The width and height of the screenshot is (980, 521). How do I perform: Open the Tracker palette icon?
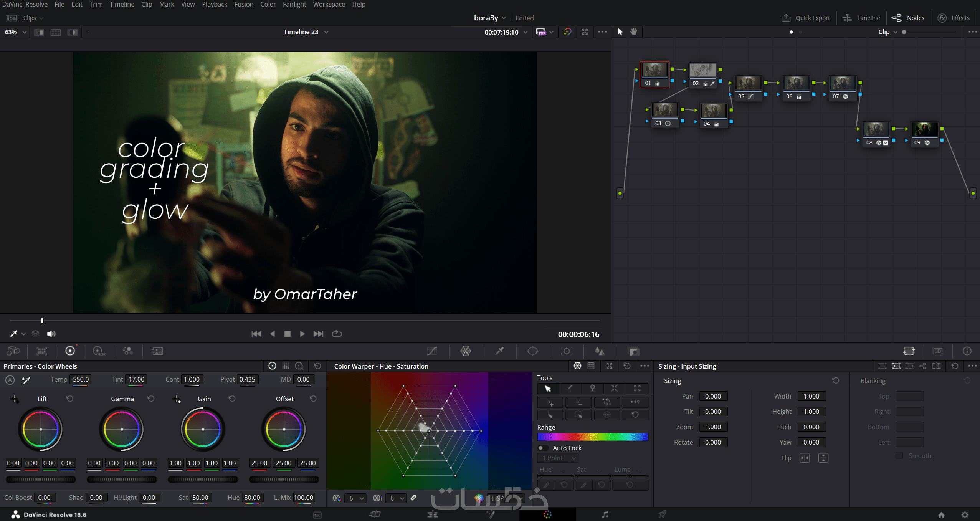(567, 351)
